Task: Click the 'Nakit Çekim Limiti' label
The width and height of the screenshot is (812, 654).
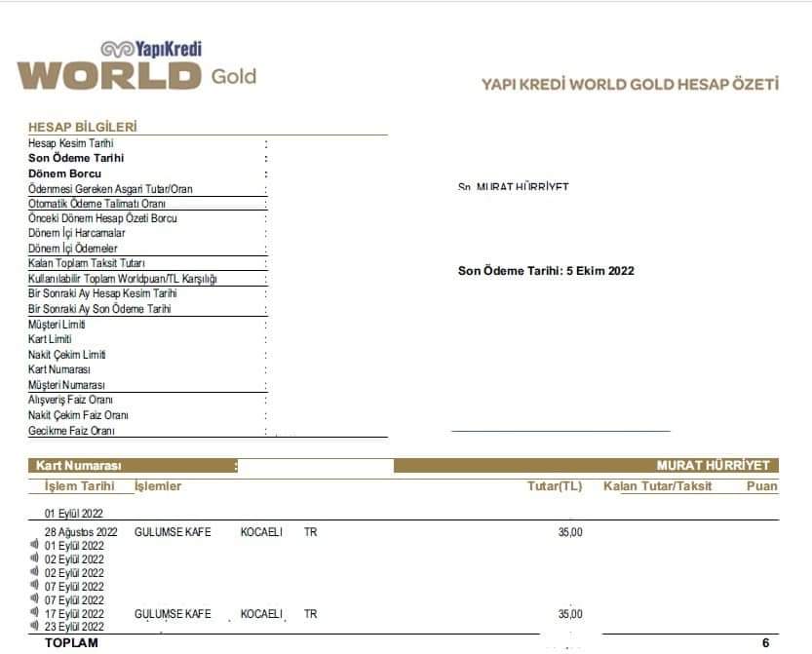Action: pyautogui.click(x=67, y=355)
